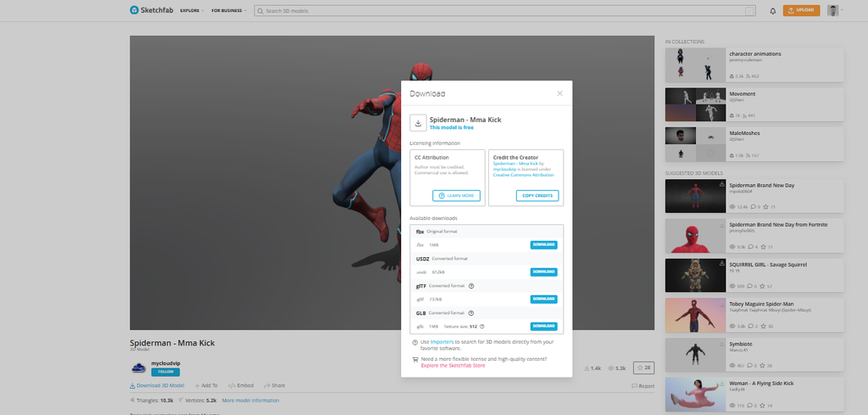Click the shopping cart icon in dialog
Screen dimensions: 868x415
pyautogui.click(x=415, y=360)
